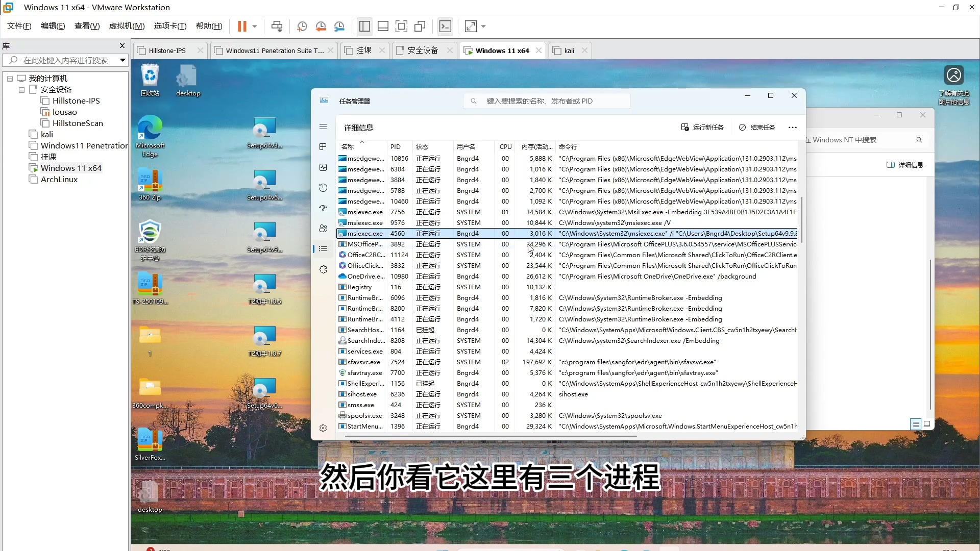Open the 360 Zip desktop icon
The width and height of the screenshot is (980, 551).
[x=150, y=185]
